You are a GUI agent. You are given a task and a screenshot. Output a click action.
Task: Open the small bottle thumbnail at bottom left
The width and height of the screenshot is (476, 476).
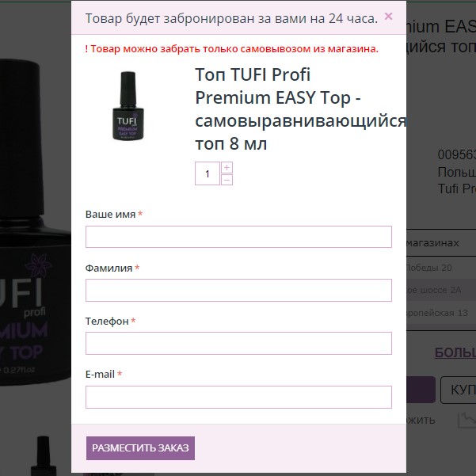43,455
